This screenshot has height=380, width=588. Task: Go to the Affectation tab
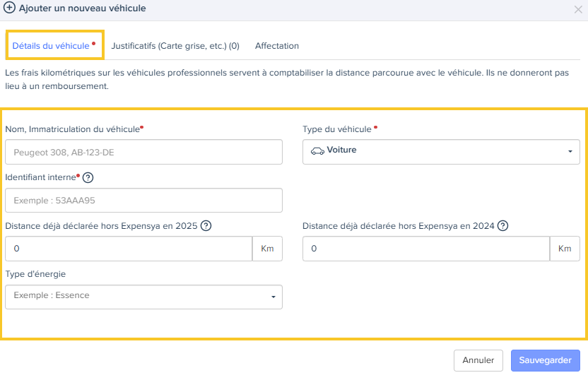277,46
